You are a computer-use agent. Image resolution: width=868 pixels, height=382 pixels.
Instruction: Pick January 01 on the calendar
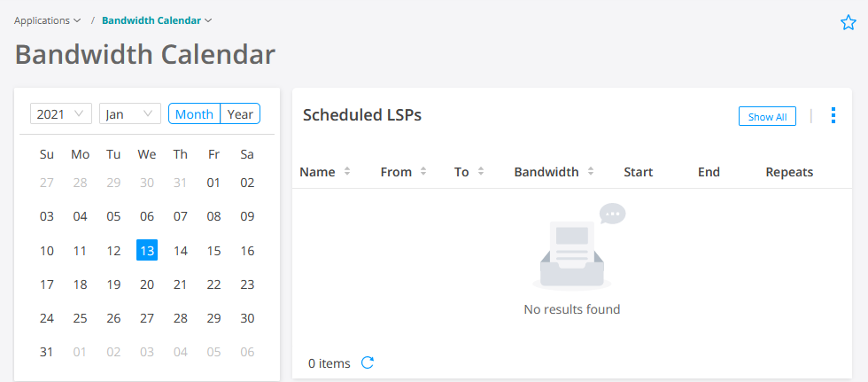[213, 183]
